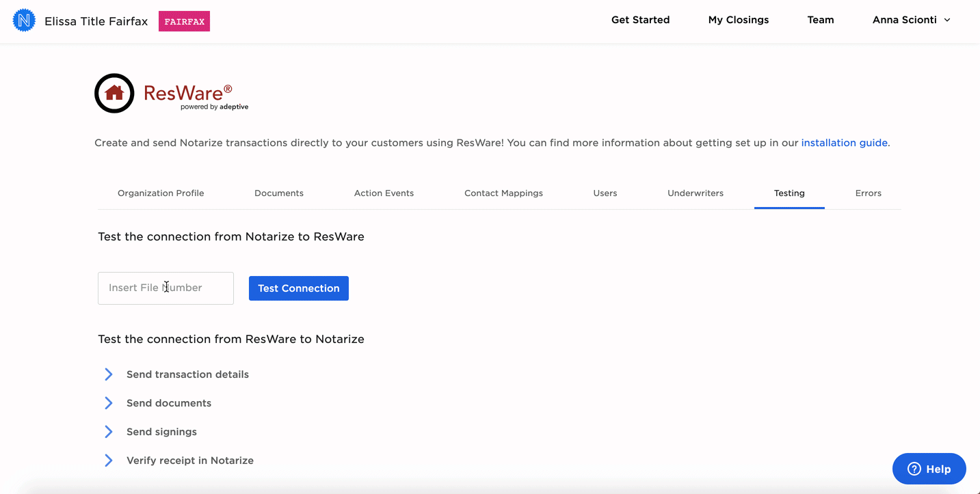Select the Underwriters tab
Image resolution: width=980 pixels, height=494 pixels.
coord(696,193)
